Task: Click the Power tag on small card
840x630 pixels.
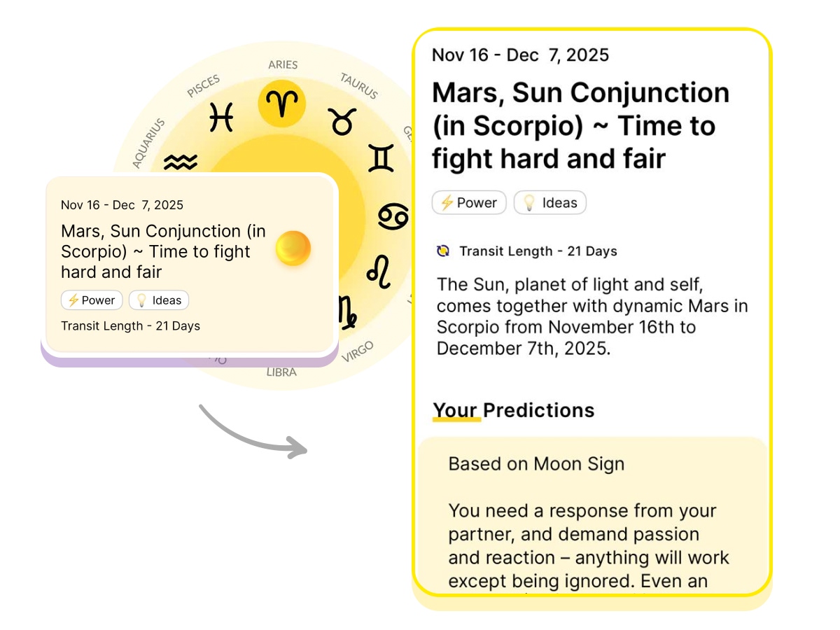Action: [92, 300]
